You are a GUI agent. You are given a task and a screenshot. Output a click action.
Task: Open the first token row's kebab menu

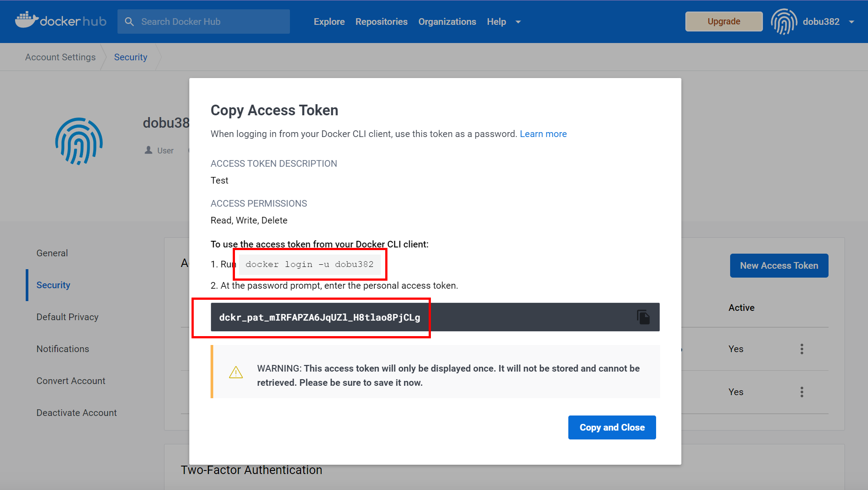point(802,349)
